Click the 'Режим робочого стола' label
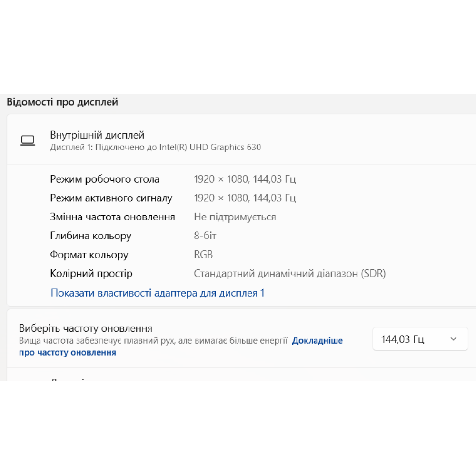476x476 pixels. click(x=105, y=179)
